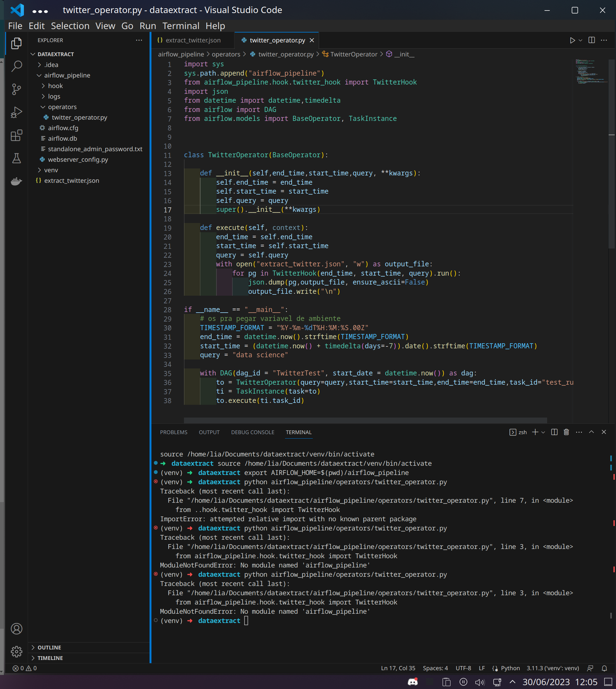Open the Explorer view in activity bar
This screenshot has height=689, width=616.
(16, 43)
